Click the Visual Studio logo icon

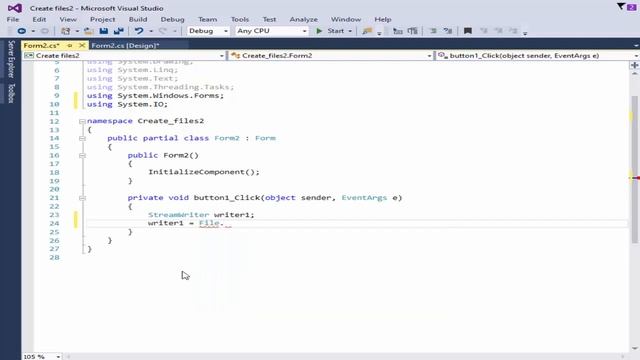pos(15,8)
